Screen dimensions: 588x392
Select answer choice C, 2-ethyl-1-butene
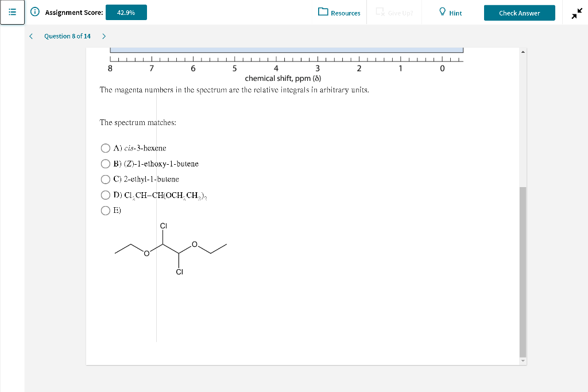click(x=106, y=179)
